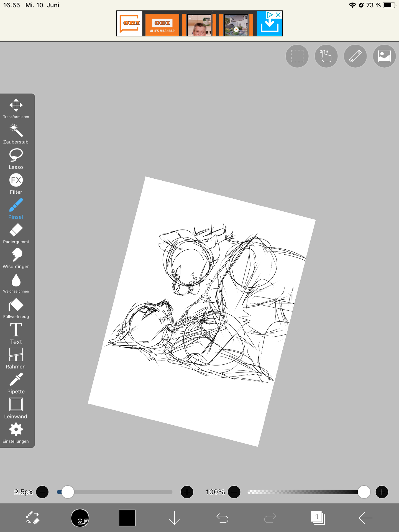
Task: Open the material image button
Action: (x=384, y=56)
